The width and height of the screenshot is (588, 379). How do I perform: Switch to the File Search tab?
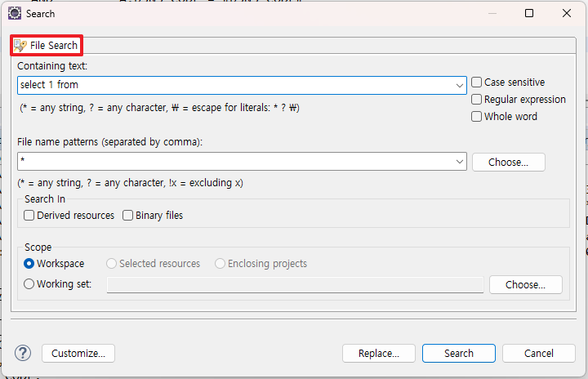click(47, 46)
